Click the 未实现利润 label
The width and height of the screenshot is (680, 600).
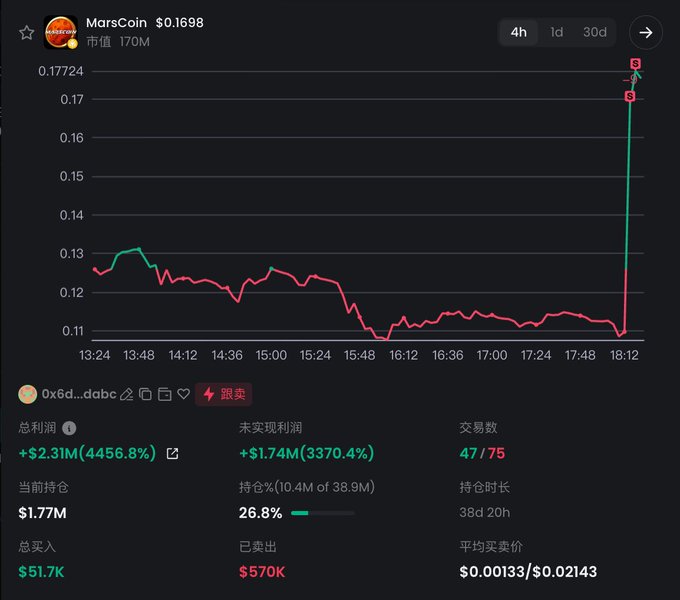270,428
